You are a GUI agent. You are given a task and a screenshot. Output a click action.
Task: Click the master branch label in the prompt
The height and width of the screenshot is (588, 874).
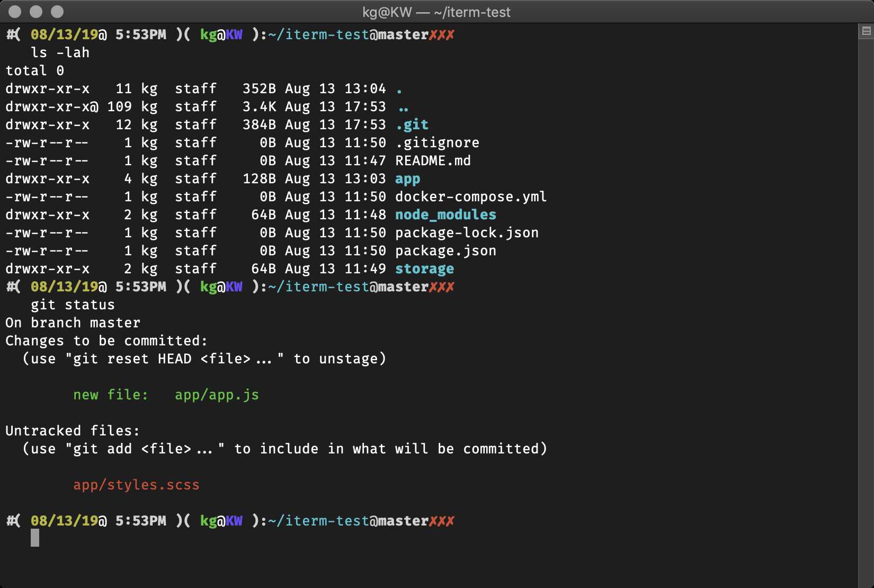403,521
